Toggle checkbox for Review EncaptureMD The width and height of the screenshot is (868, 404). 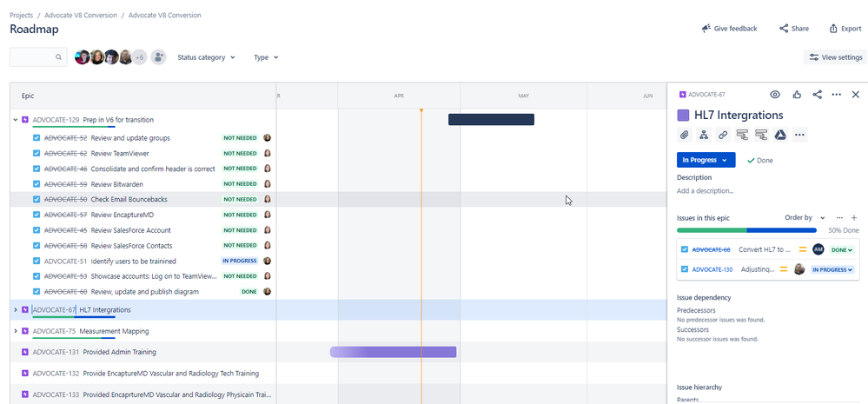click(36, 215)
